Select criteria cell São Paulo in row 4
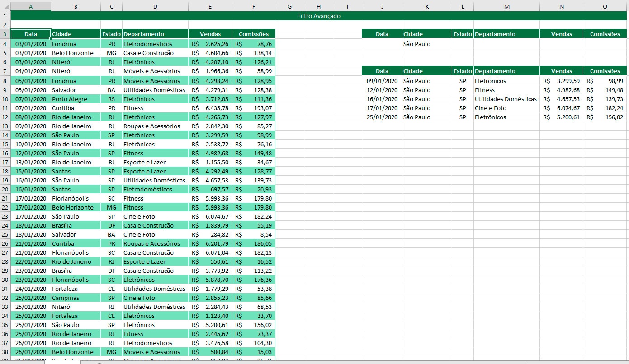The width and height of the screenshot is (629, 364). pyautogui.click(x=427, y=44)
